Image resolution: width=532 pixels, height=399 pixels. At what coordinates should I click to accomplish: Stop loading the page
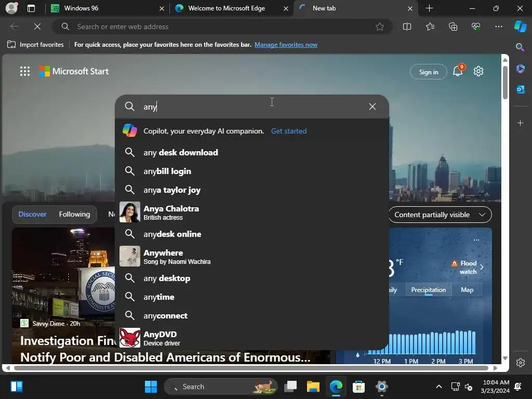[37, 26]
